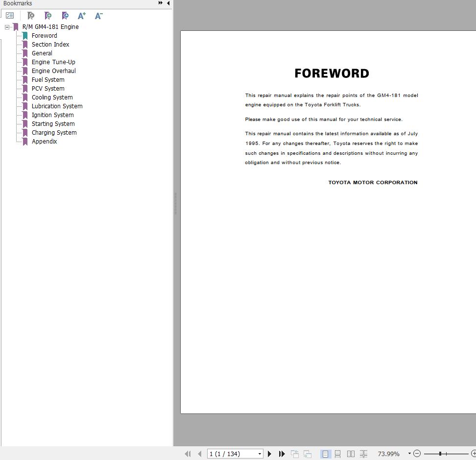Select continuous page layout
Screen dimensions: 476x460
(337, 454)
